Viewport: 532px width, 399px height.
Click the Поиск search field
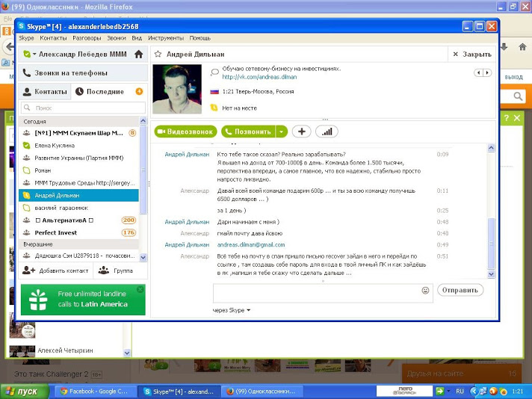tap(84, 108)
